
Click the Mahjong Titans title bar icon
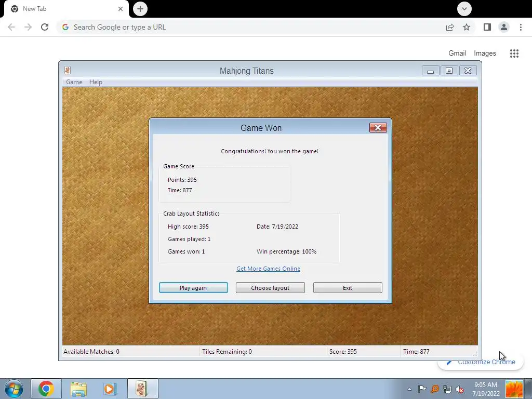(x=68, y=70)
